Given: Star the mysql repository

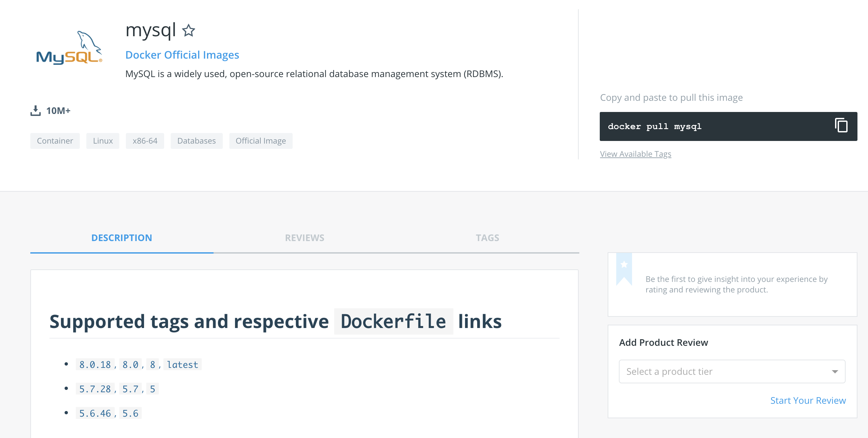Looking at the screenshot, I should [x=188, y=31].
